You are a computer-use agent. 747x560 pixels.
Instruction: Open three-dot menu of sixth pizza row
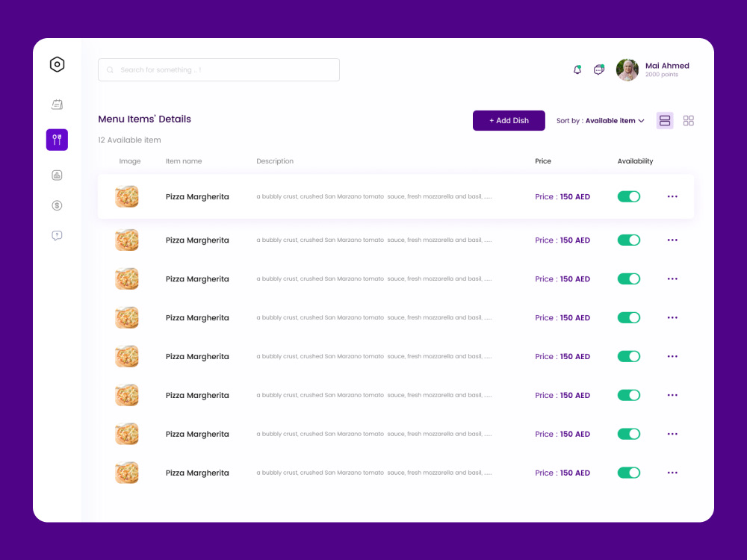pos(672,395)
